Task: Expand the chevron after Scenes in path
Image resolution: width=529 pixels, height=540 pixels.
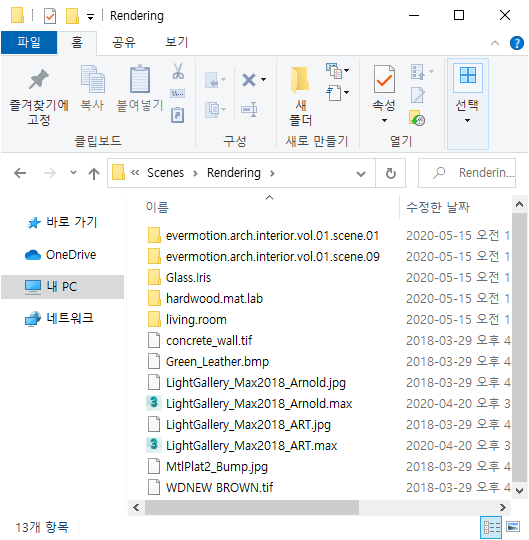Action: pos(195,174)
